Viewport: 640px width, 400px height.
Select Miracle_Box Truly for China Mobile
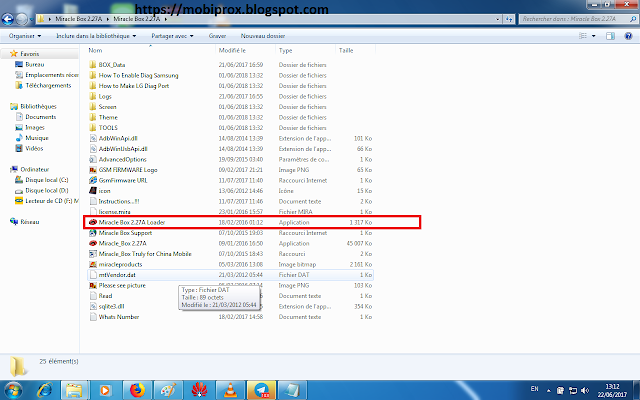click(x=145, y=253)
